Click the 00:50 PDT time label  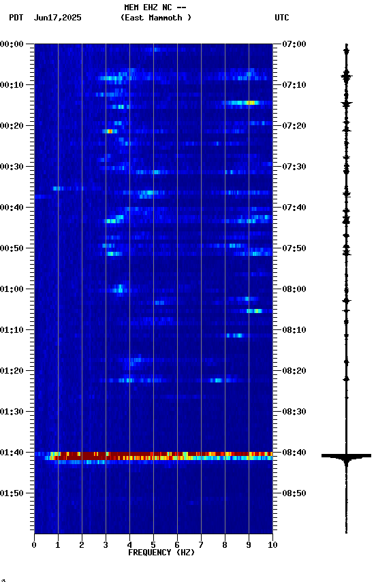pos(12,248)
